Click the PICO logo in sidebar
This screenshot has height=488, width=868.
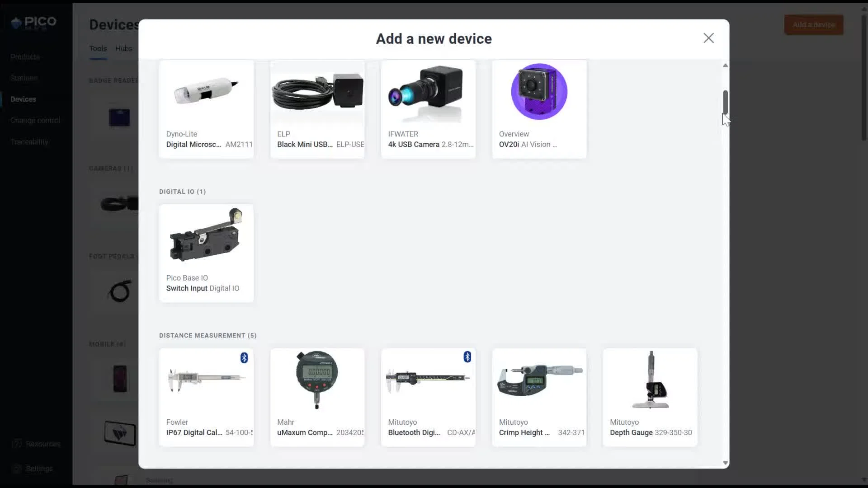34,23
